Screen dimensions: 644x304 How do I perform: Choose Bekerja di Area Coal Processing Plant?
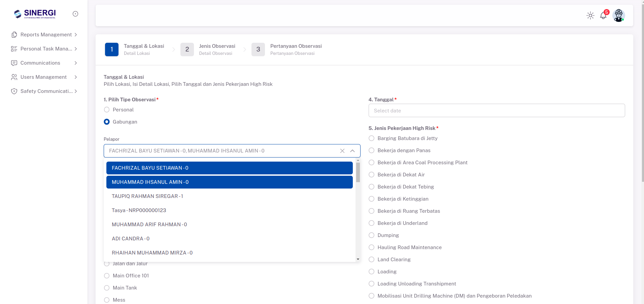tap(372, 163)
